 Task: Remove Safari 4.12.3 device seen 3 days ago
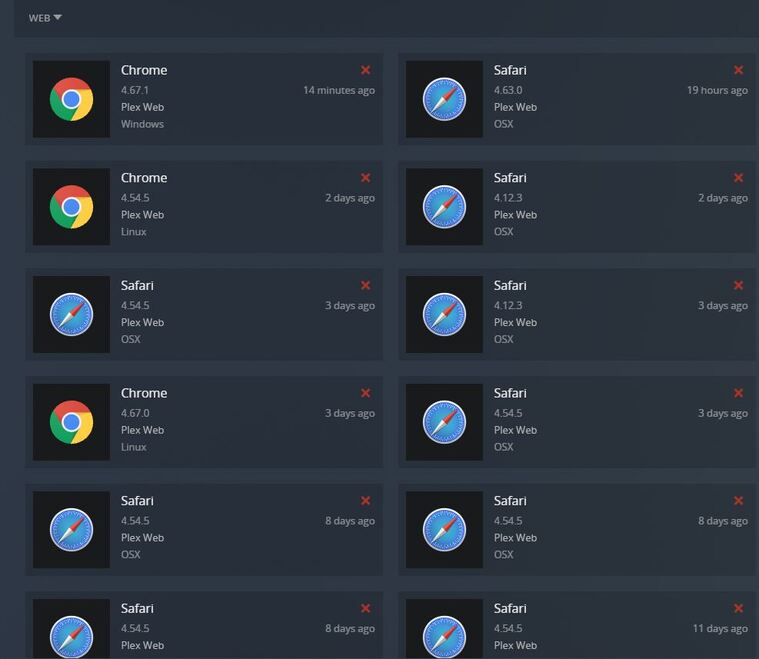[738, 285]
